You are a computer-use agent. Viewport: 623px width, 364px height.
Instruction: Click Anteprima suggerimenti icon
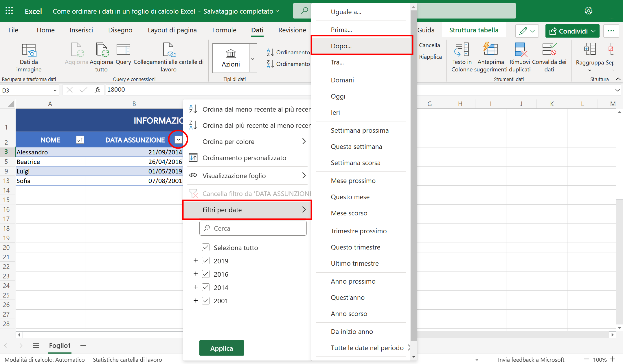point(490,50)
